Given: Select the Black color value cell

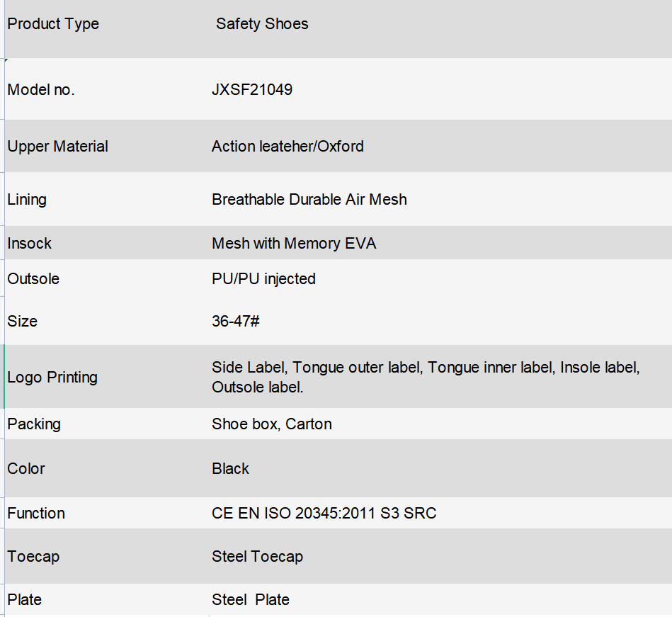Looking at the screenshot, I should [x=440, y=468].
